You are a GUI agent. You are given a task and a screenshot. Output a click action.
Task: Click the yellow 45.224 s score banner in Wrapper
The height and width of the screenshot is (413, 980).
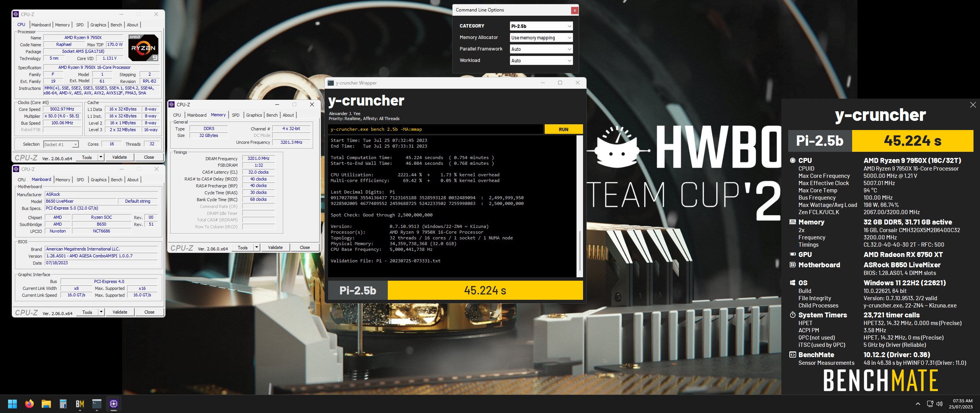(x=485, y=290)
